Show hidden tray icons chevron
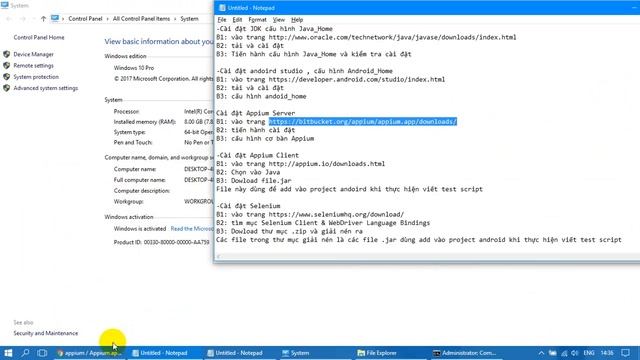Screen dimensions: 640x360 pos(541,353)
